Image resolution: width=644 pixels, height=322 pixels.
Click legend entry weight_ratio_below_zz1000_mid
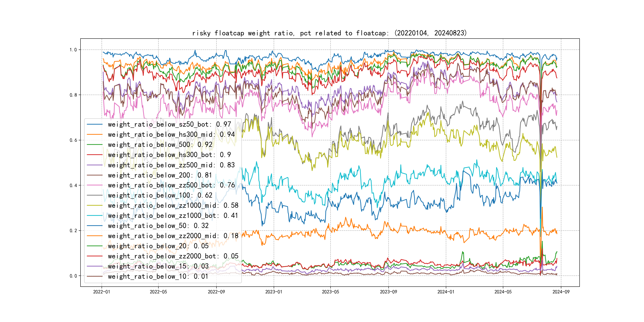[x=173, y=206]
